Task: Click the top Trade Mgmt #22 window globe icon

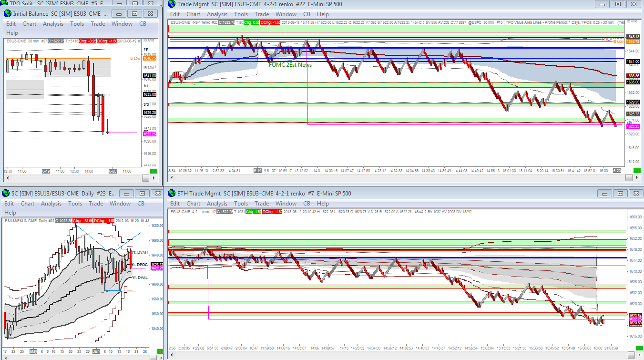Action: tap(172, 4)
